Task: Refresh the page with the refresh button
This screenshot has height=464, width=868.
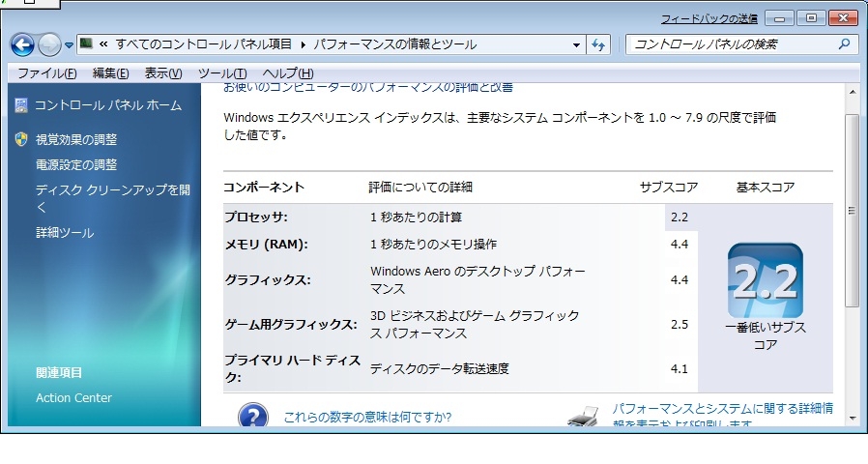Action: (x=598, y=44)
